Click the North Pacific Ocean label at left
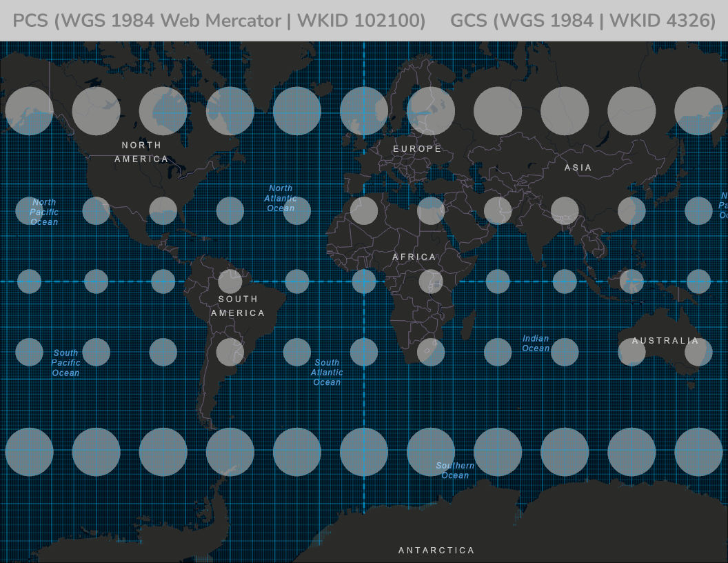This screenshot has width=728, height=563. click(44, 212)
